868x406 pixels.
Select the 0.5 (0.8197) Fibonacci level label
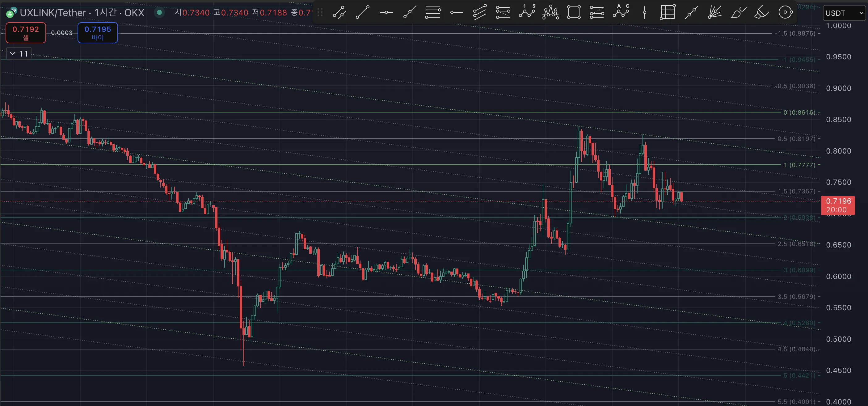pyautogui.click(x=796, y=138)
